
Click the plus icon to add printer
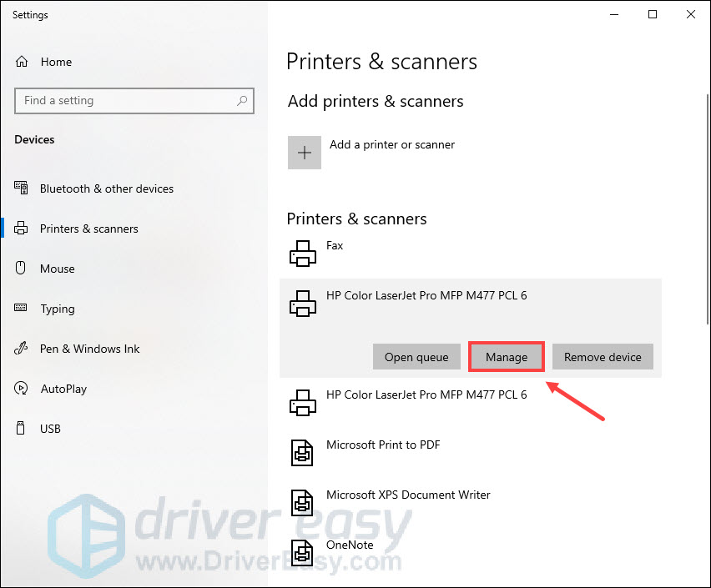[305, 153]
